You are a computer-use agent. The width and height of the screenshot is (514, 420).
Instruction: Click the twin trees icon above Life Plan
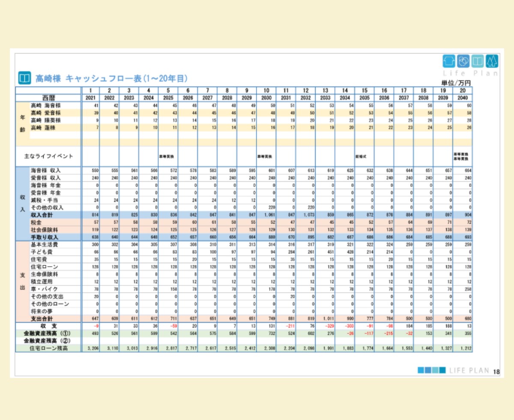click(492, 61)
